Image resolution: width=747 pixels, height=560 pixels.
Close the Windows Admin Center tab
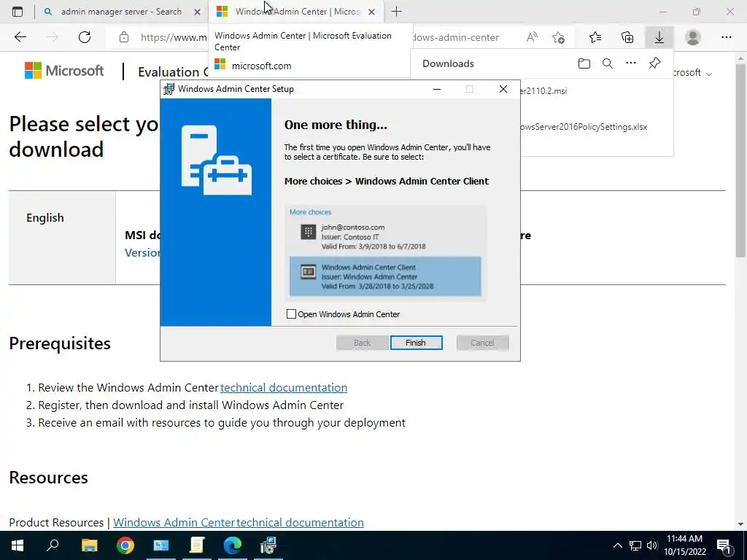pos(371,12)
